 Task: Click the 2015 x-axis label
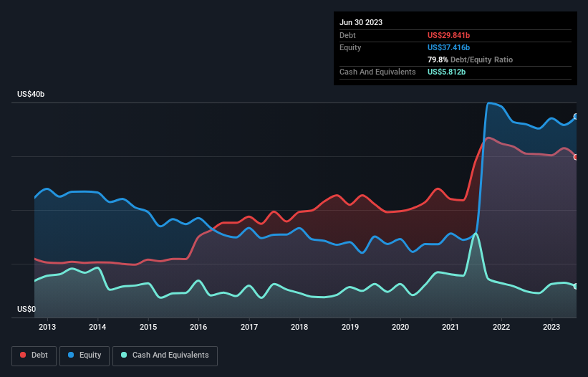pos(148,327)
